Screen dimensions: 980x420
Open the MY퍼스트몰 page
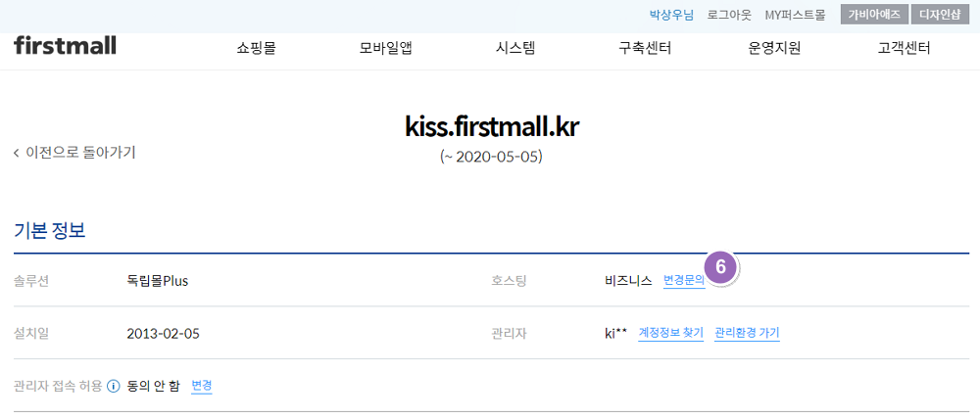795,16
